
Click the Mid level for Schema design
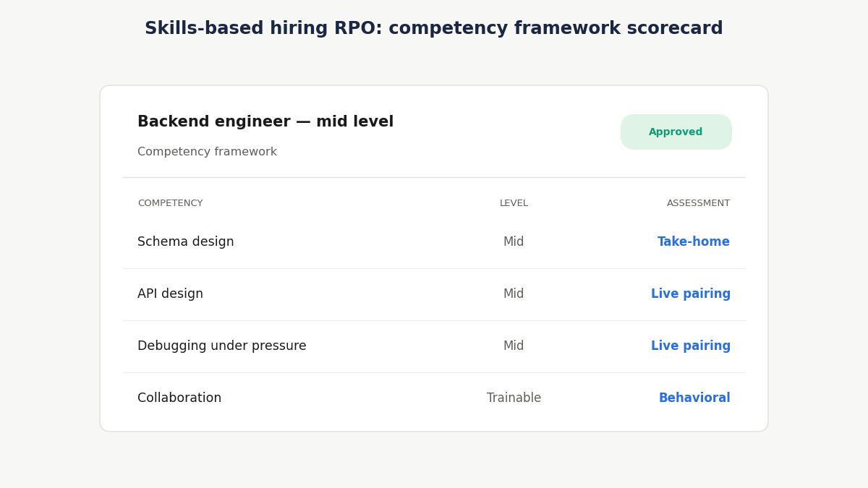[514, 242]
